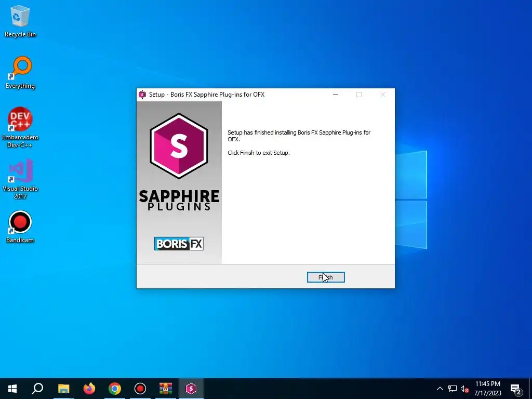Open the Recycle Bin desktop icon
532x399 pixels.
20,21
